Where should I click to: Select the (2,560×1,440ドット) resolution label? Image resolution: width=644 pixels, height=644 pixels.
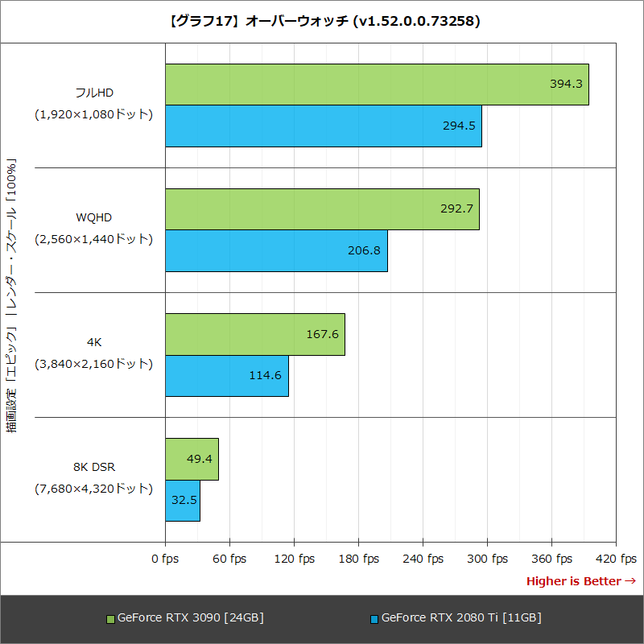pos(93,239)
